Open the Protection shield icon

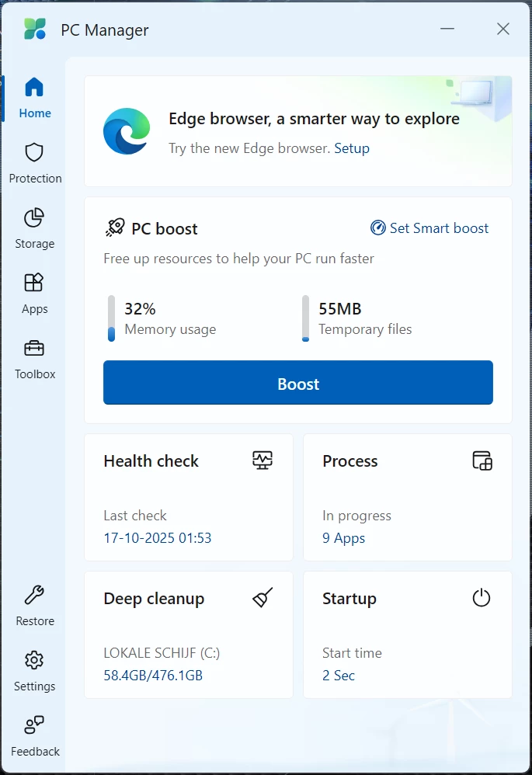click(x=34, y=152)
